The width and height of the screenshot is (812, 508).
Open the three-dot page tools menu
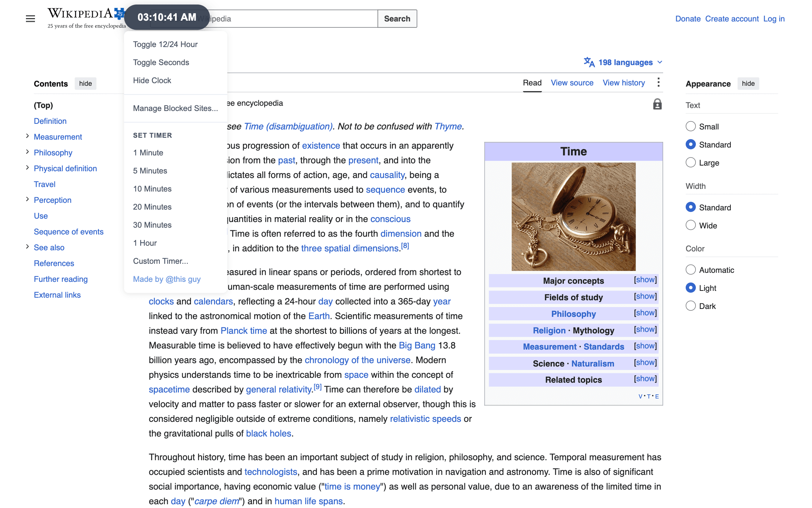click(658, 82)
